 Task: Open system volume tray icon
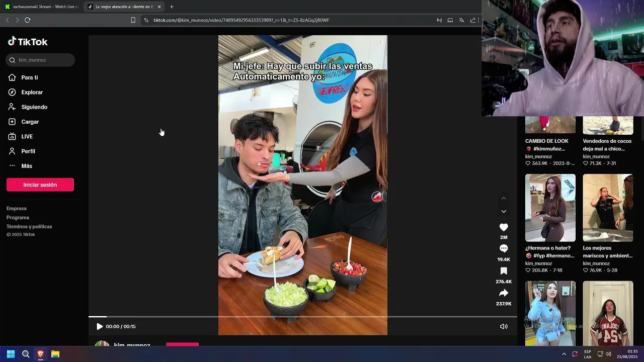coord(609,354)
